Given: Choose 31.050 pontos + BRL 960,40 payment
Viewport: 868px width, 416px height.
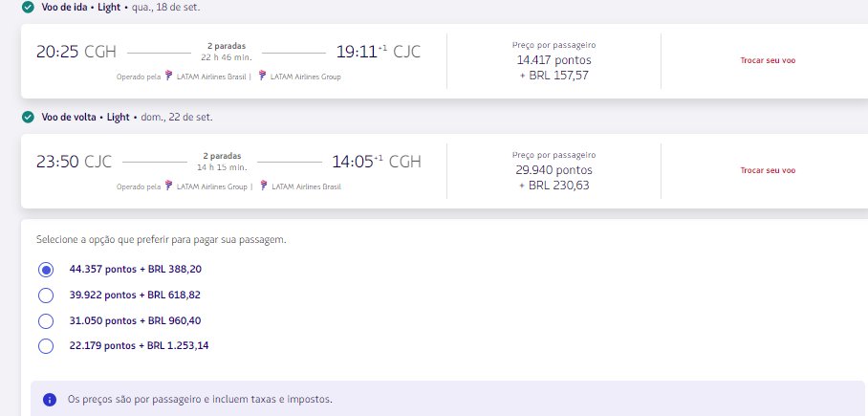Looking at the screenshot, I should pos(46,320).
